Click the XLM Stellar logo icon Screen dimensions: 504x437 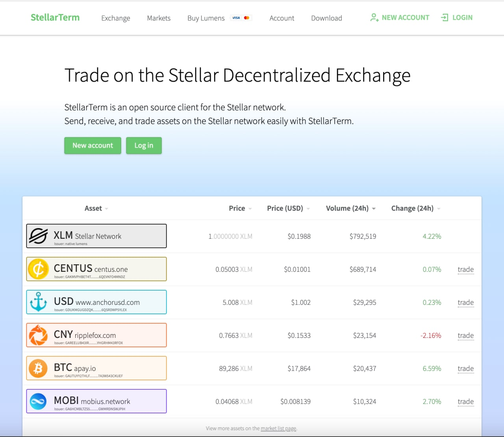tap(39, 236)
